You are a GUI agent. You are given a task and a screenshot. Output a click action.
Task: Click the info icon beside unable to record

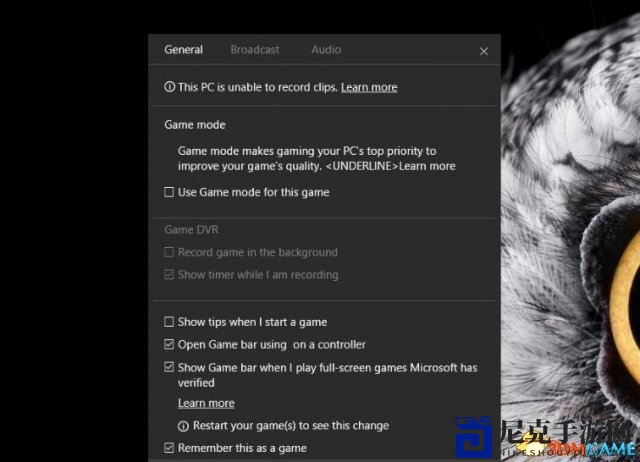coord(169,87)
